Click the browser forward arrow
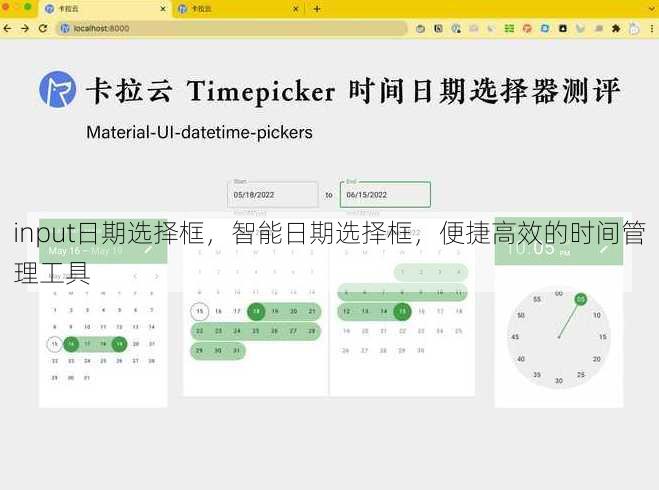This screenshot has width=659, height=490. 25,28
